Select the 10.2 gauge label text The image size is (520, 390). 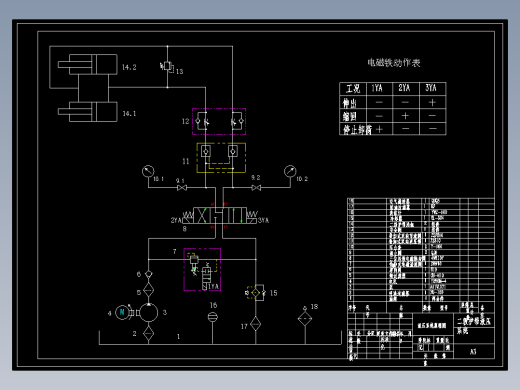[x=302, y=179]
